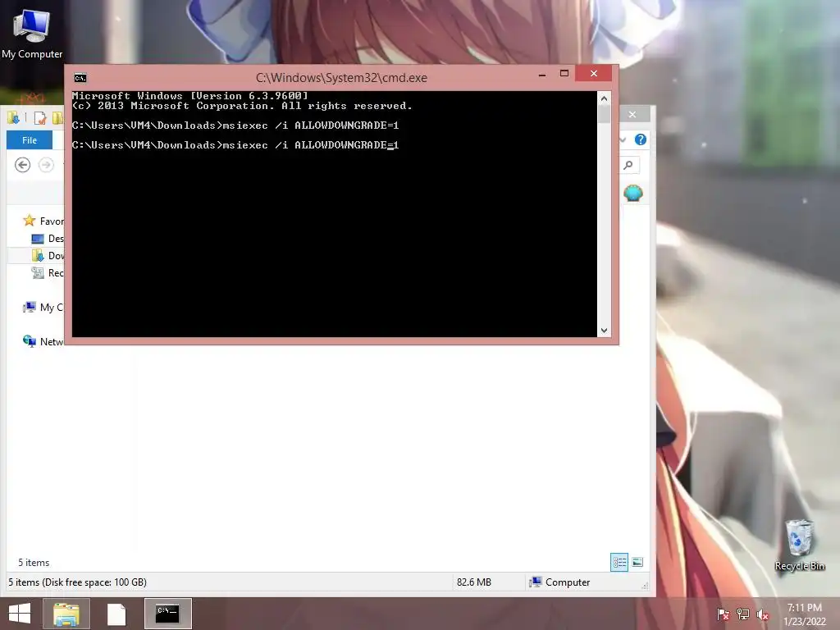Click the cmd vertical scrollbar thumb
Image resolution: width=840 pixels, height=630 pixels.
point(604,114)
